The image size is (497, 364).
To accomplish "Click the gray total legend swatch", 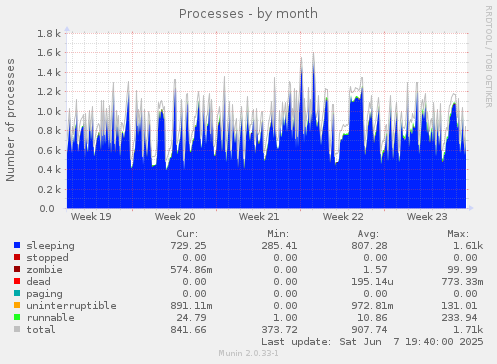I will pos(17,329).
